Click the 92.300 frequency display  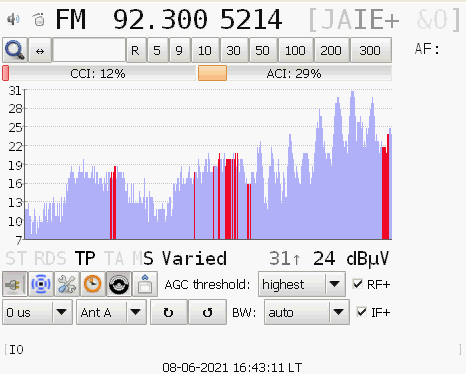[160, 19]
